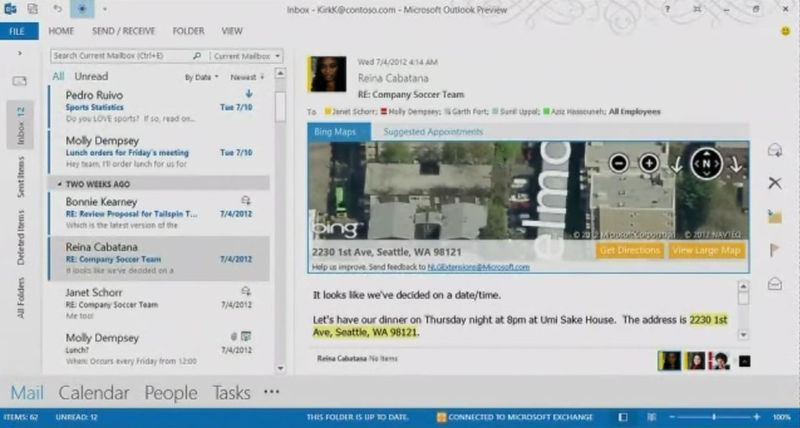The width and height of the screenshot is (800, 428).
Task: Open Deleted Items folder
Action: [x=20, y=237]
